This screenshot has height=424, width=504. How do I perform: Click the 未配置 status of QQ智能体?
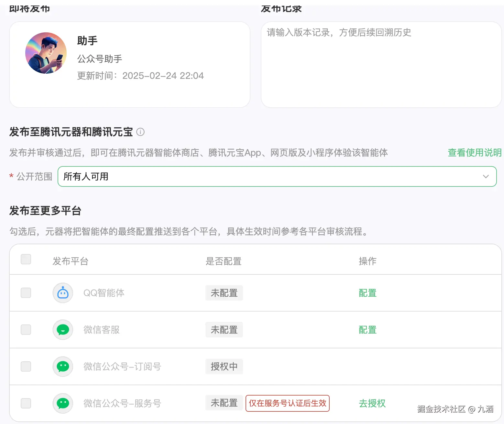click(x=224, y=293)
